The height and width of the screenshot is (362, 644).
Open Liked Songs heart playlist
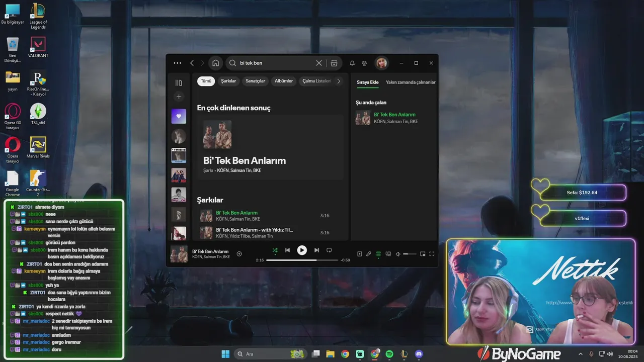click(179, 116)
